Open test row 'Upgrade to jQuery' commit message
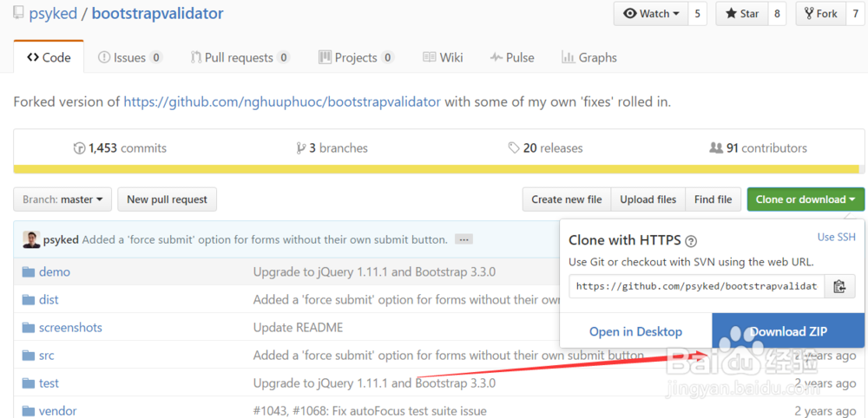The image size is (868, 418). [x=374, y=383]
